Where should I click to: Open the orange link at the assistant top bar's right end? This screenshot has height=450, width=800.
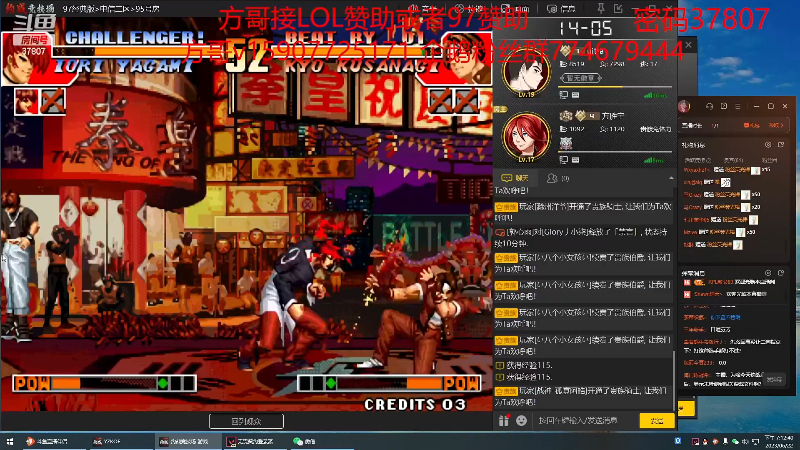coord(776,125)
